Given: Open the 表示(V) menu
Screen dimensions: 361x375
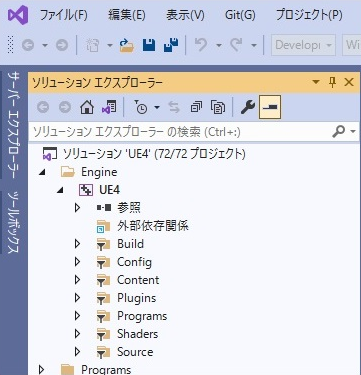Looking at the screenshot, I should pyautogui.click(x=185, y=15).
